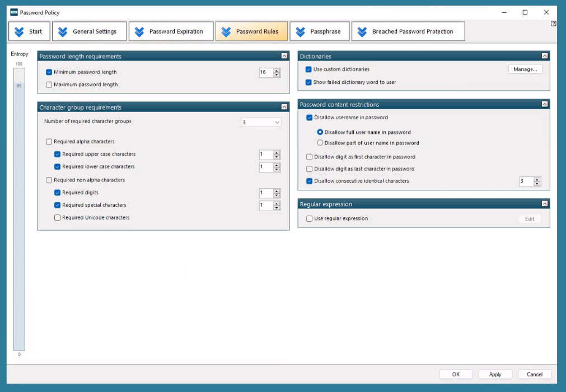566x392 pixels.
Task: Select the Password Rules tab
Action: pos(251,31)
